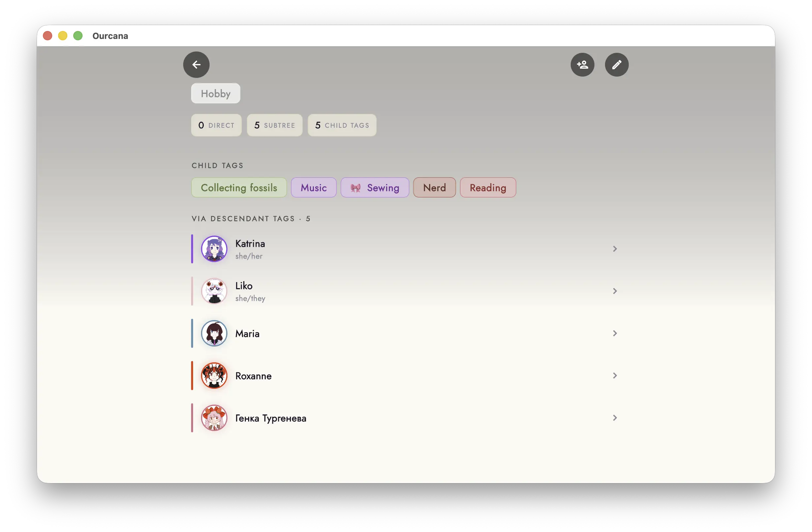
Task: Open the Maria member name
Action: [x=247, y=334]
